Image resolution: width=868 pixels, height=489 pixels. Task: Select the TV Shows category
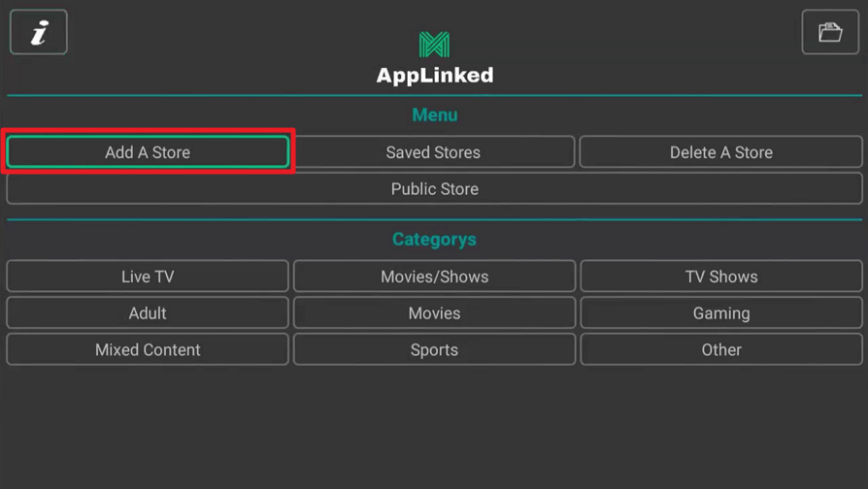tap(721, 276)
